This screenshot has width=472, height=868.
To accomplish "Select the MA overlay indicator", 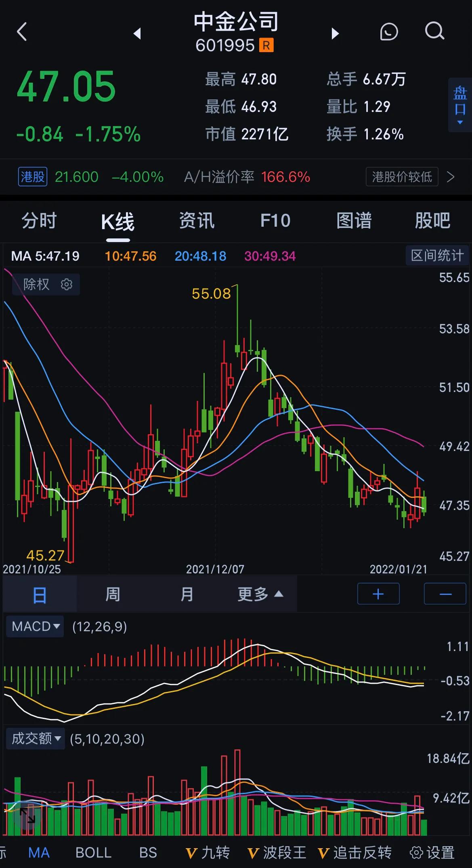I will 39,853.
